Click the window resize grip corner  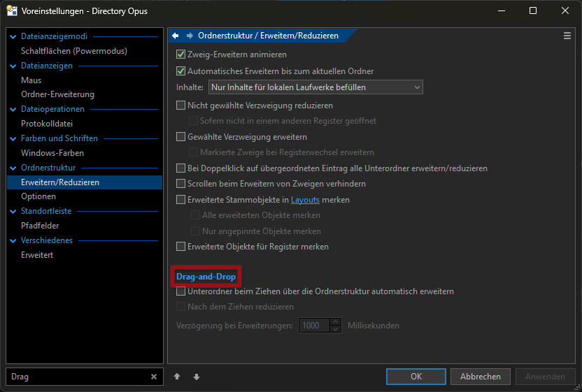tap(578, 388)
